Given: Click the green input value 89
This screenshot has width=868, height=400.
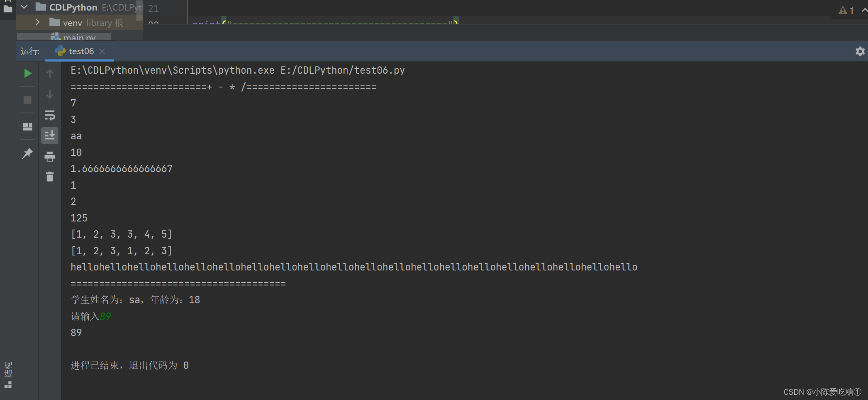Looking at the screenshot, I should click(x=105, y=316).
